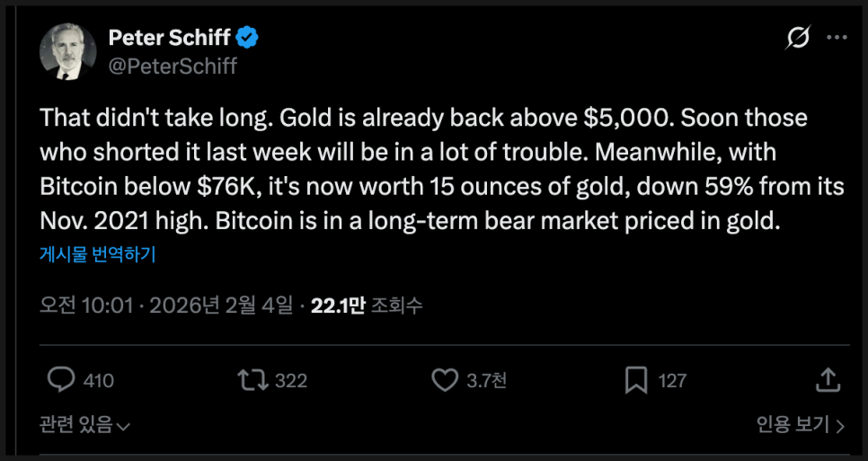Expand the 관련 있음 sort dropdown
868x461 pixels.
pos(85,425)
